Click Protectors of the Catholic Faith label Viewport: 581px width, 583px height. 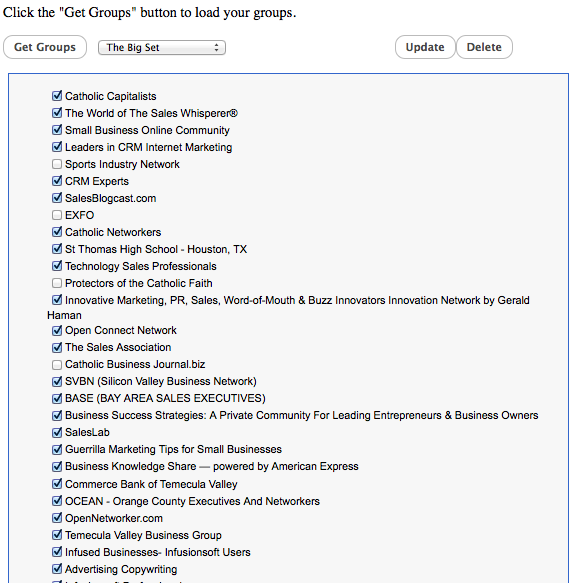[x=139, y=283]
